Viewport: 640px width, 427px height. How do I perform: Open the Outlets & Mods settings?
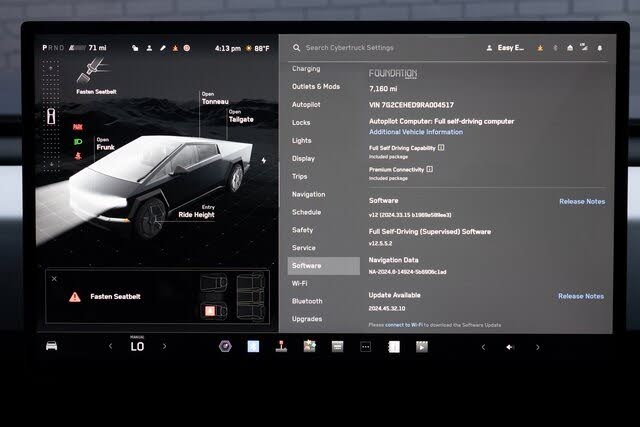pos(316,87)
